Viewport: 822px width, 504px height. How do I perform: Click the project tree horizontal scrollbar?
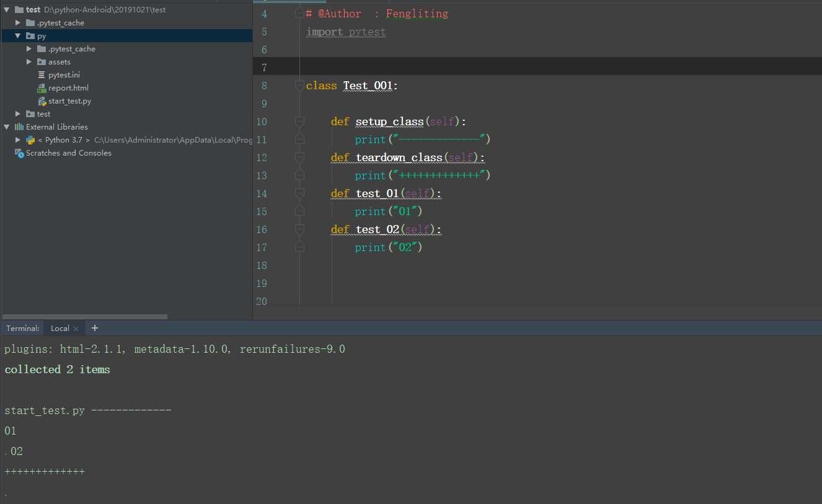[85, 317]
